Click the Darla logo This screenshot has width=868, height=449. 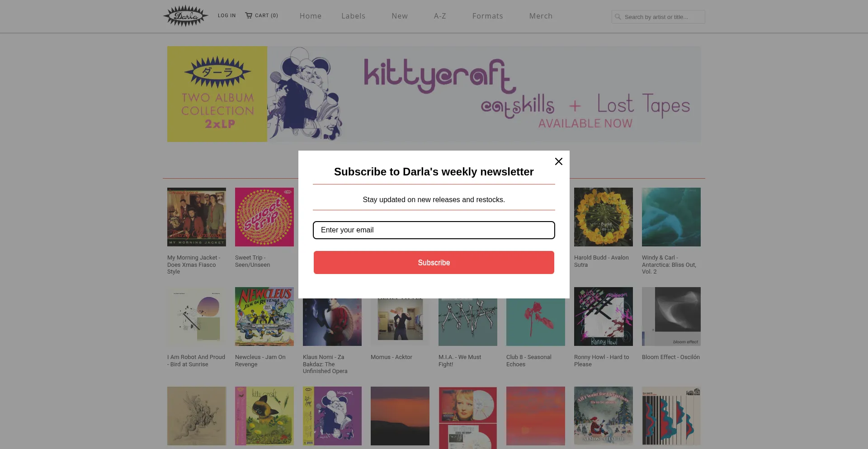[185, 16]
